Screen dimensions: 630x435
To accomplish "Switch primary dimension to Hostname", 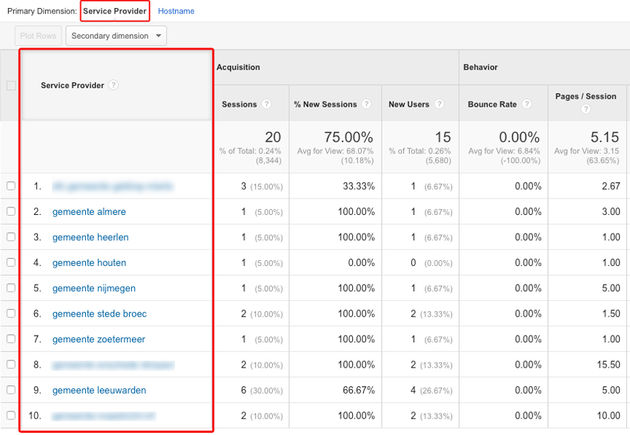I will click(176, 11).
